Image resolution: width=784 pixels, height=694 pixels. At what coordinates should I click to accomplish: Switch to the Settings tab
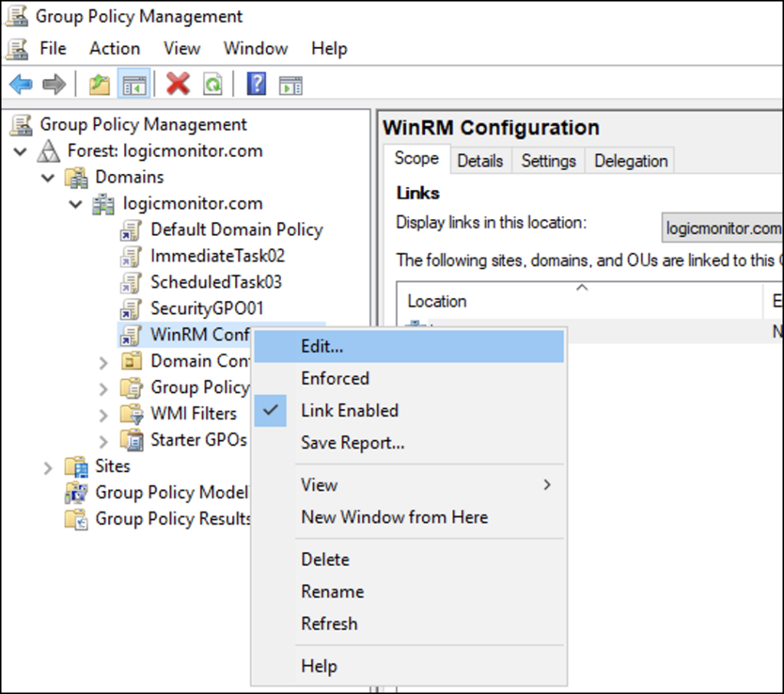click(x=548, y=160)
